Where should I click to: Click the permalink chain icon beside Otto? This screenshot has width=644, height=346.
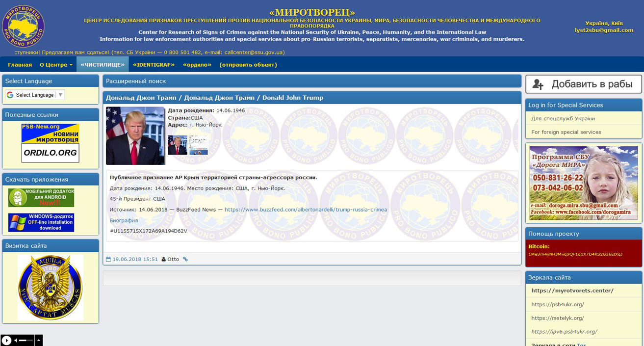(185, 259)
